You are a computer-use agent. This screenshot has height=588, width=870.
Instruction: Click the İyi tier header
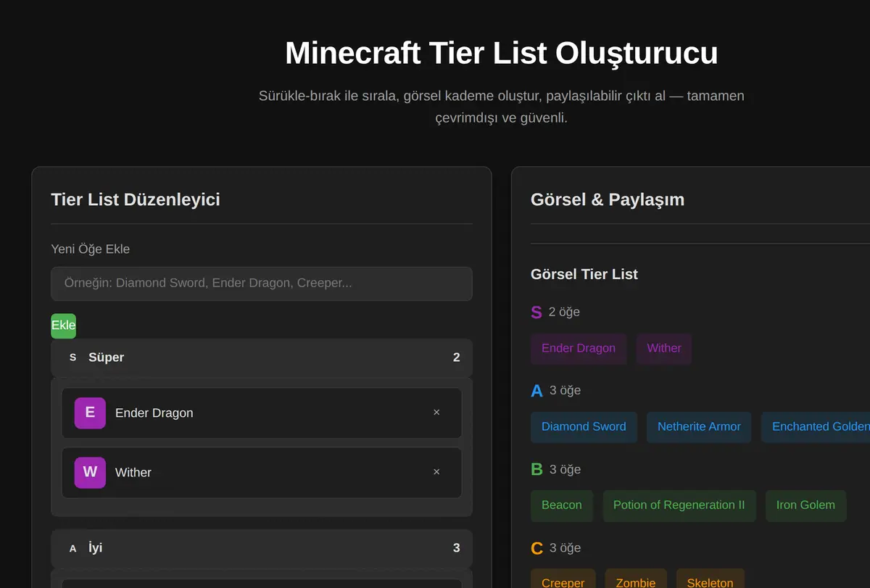click(261, 548)
